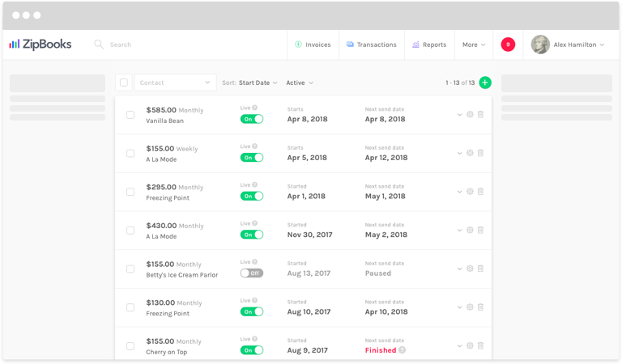Viewport: 622px width, 364px height.
Task: Check the $430.00 A La Mode row checkbox
Action: [x=130, y=231]
